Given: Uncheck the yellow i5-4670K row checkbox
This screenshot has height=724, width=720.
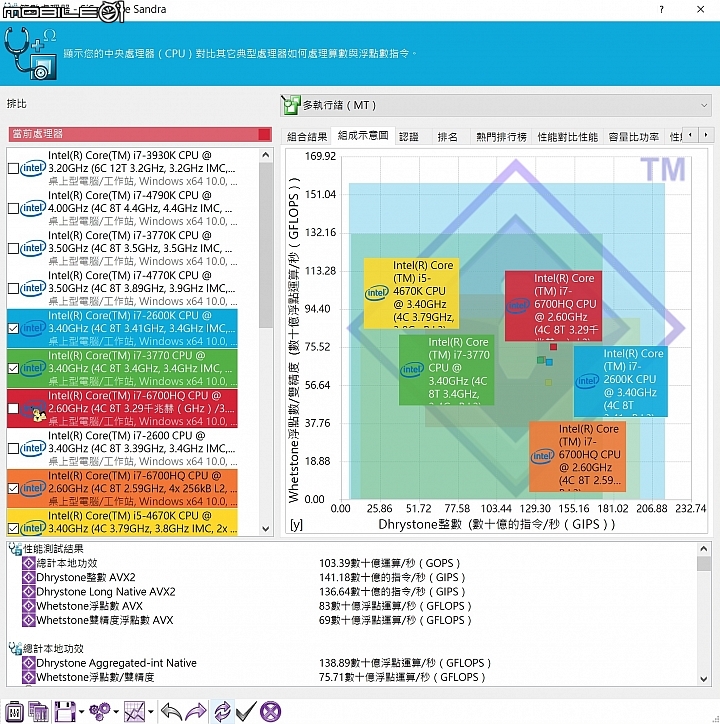Looking at the screenshot, I should (13, 528).
